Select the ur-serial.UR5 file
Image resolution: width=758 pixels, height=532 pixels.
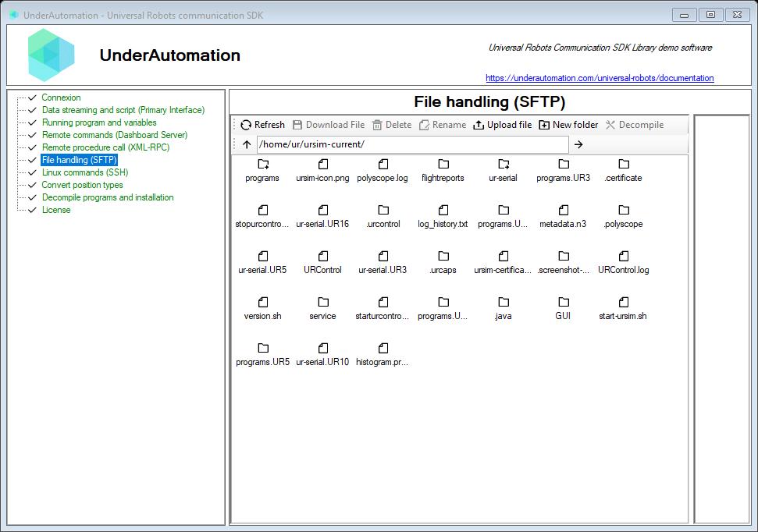point(262,262)
